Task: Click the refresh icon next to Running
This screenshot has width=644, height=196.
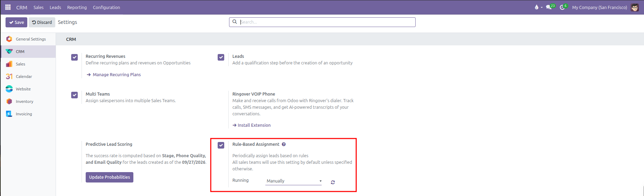Action: point(333,182)
